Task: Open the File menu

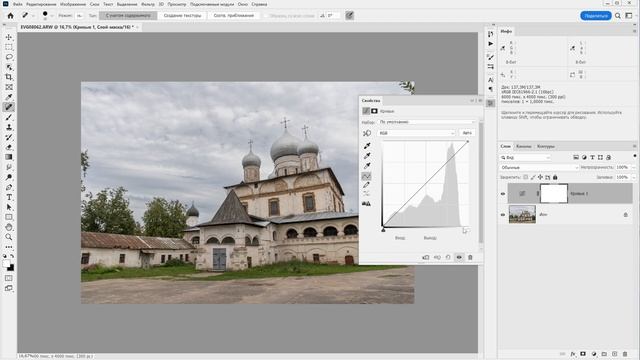Action: click(18, 4)
